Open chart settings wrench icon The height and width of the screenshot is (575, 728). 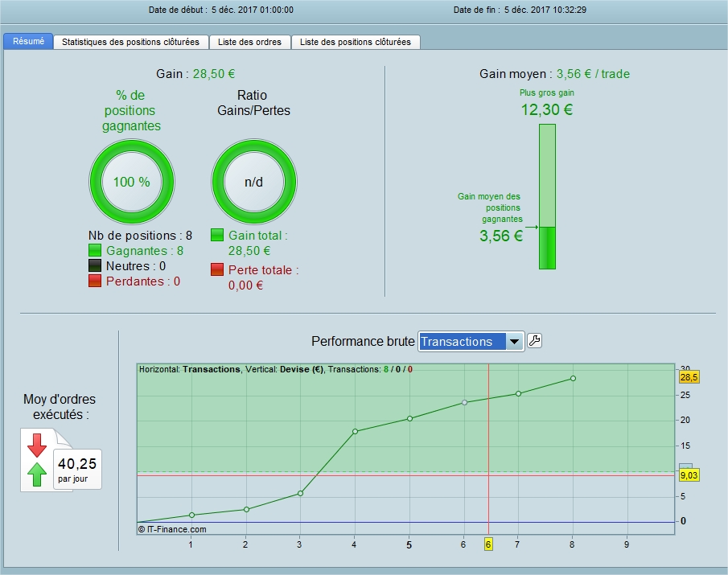click(x=534, y=341)
